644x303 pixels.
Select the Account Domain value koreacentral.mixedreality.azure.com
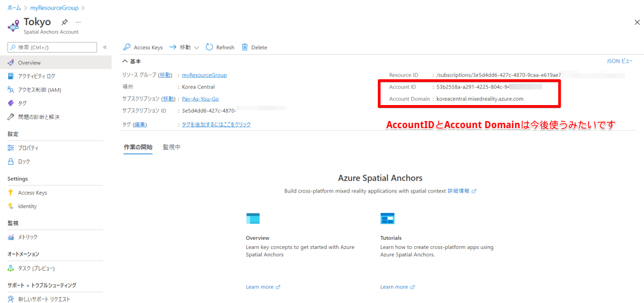(480, 99)
